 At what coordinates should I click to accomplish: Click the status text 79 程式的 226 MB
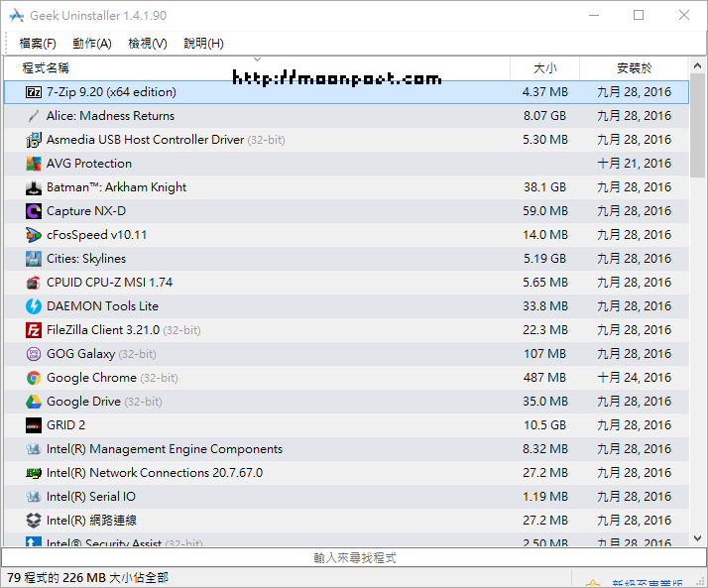click(x=87, y=578)
